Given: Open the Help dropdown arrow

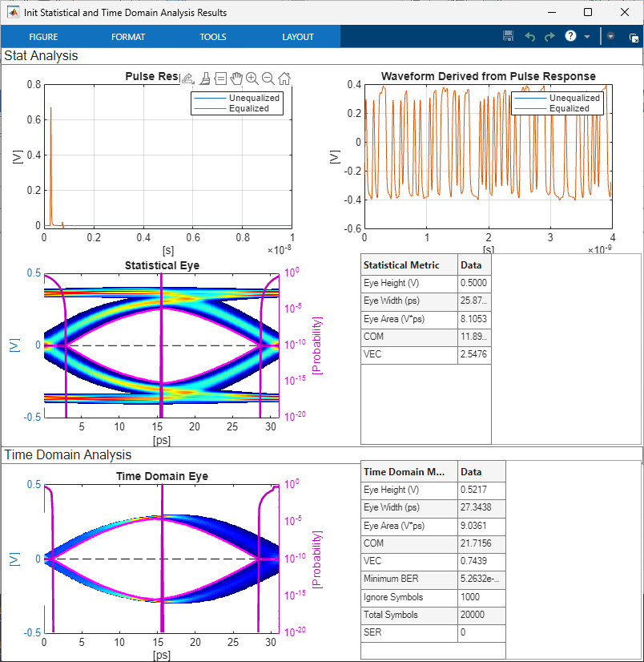Looking at the screenshot, I should click(586, 35).
